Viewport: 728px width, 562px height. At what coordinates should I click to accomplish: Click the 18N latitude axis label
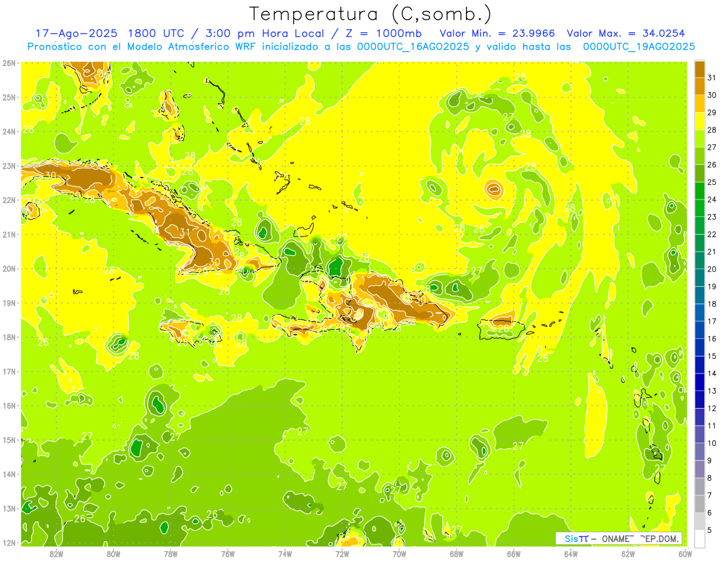coord(9,338)
